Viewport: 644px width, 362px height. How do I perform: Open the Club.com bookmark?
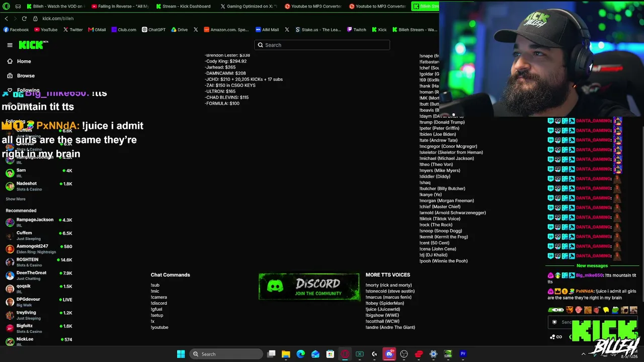124,30
